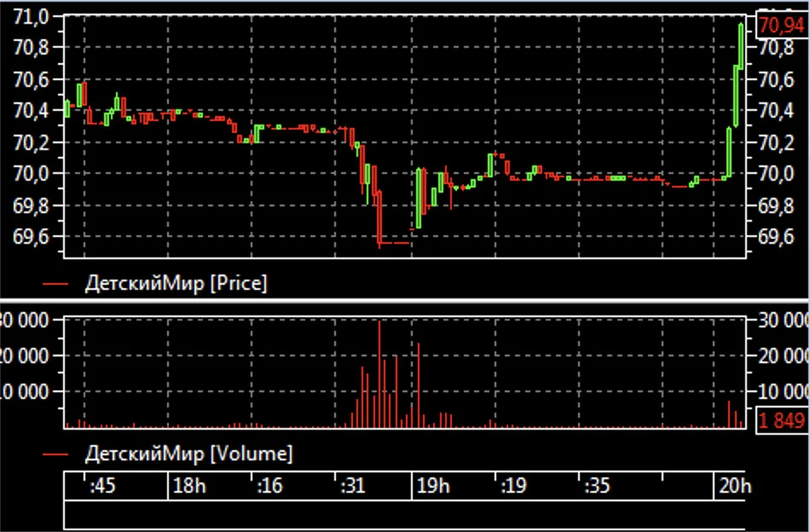The image size is (810, 532).
Task: Click the :19 tick on time axis
Action: point(513,485)
